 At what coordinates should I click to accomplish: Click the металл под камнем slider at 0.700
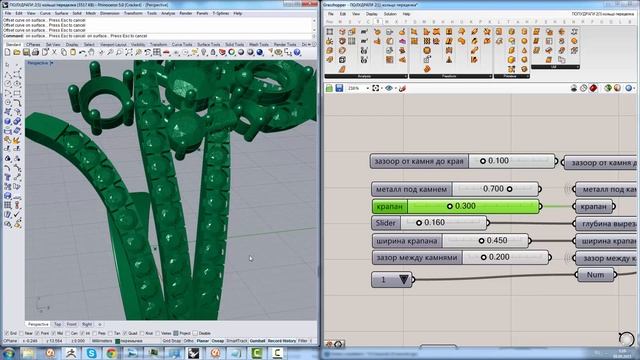(456, 189)
